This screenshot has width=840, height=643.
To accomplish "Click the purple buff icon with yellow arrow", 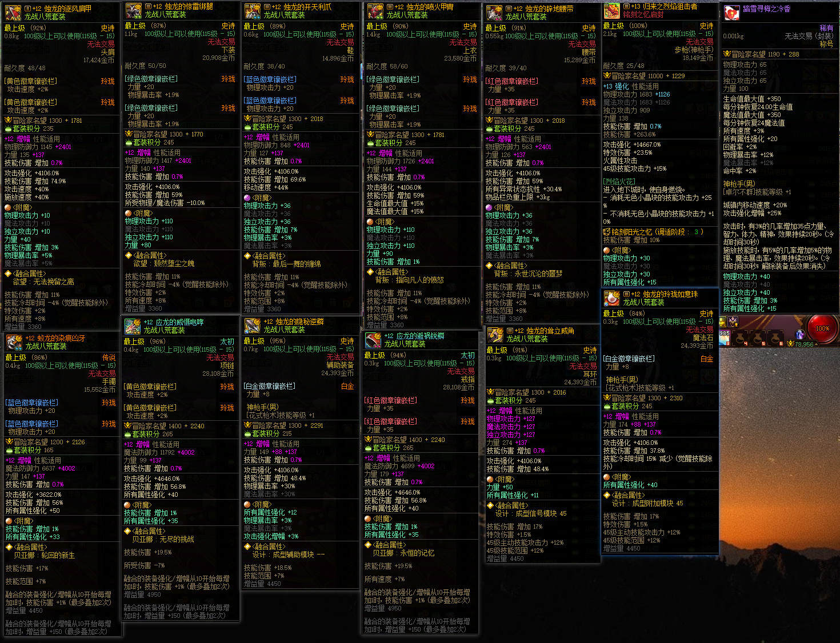I will (x=733, y=321).
